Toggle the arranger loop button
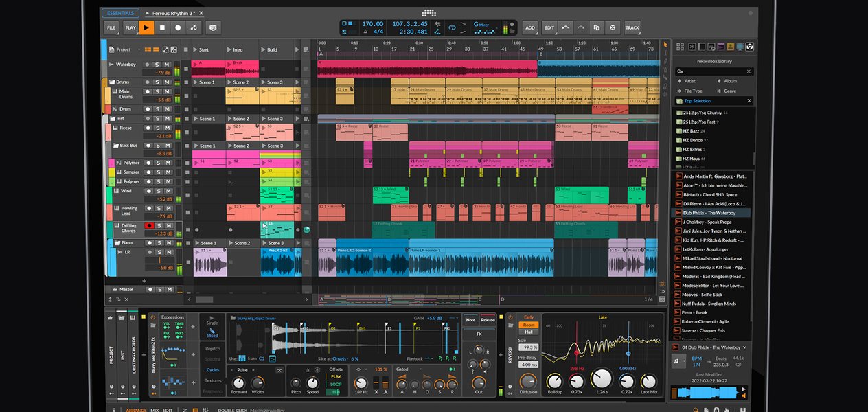 coord(453,27)
